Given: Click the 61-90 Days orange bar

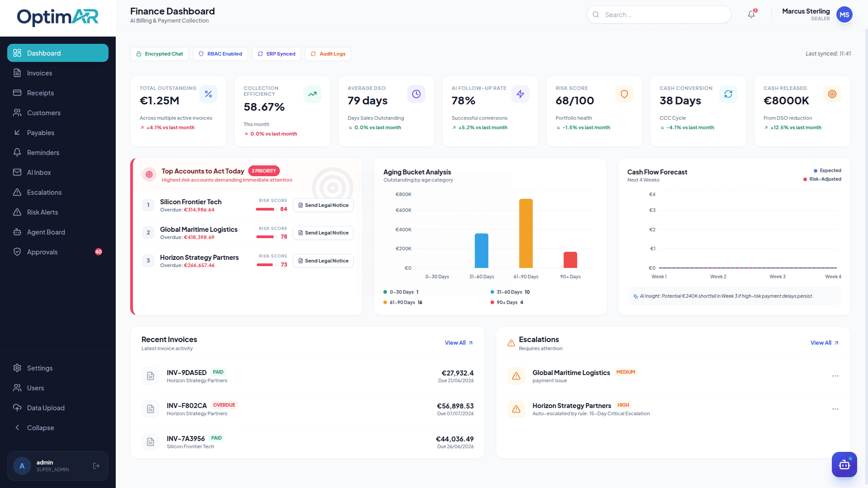Looking at the screenshot, I should pyautogui.click(x=526, y=233).
